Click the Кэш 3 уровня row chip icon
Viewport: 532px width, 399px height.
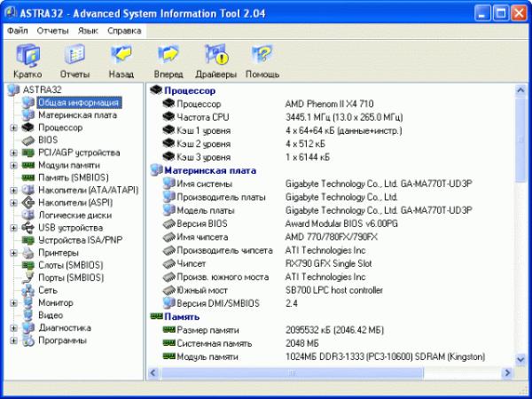click(168, 157)
